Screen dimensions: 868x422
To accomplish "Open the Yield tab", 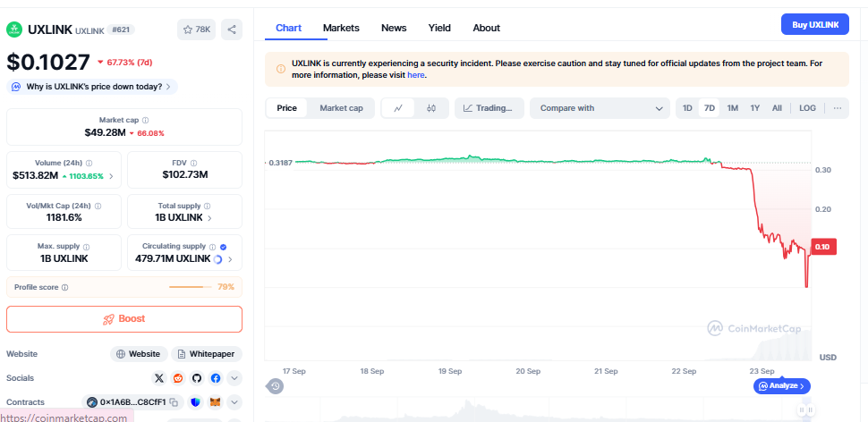I will point(439,28).
